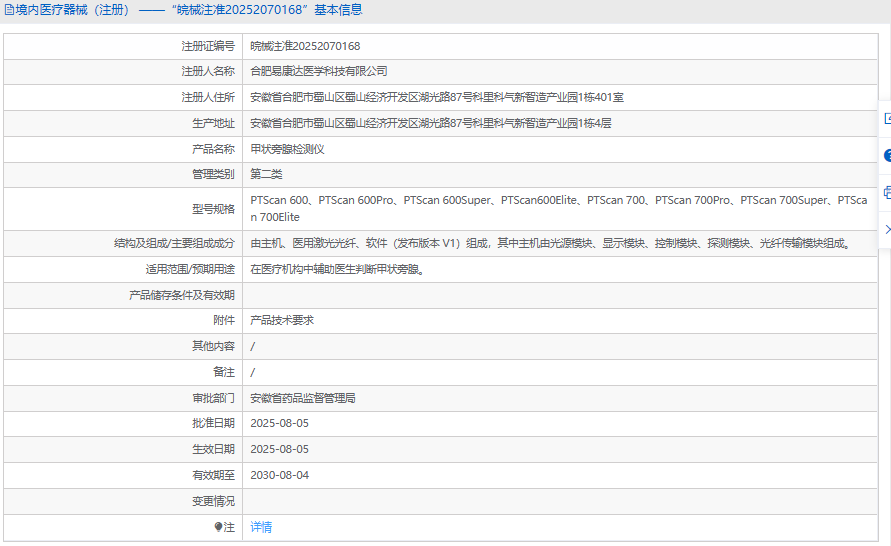
Task: Click the expiry date 2030-08-04
Action: [x=279, y=476]
